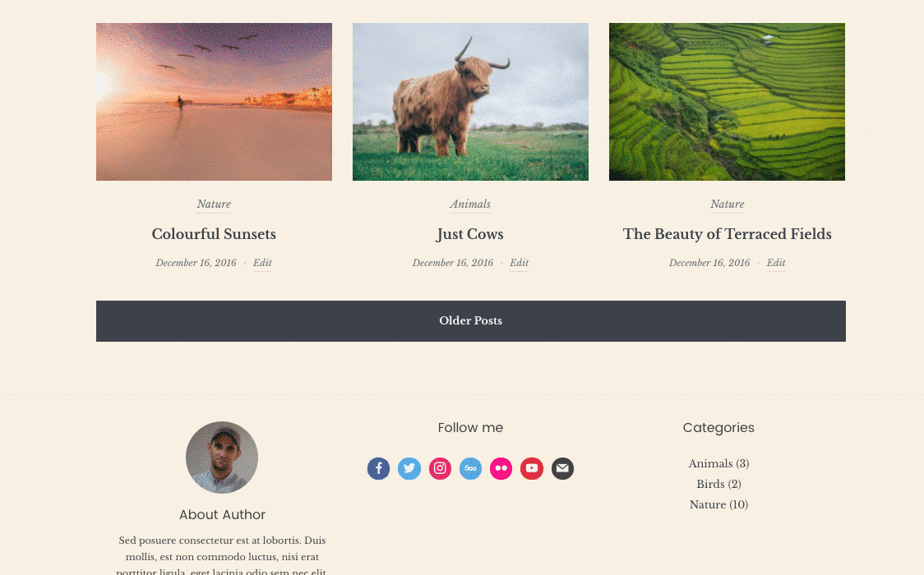Select the Animals category tag above Just Cows
924x575 pixels.
pos(470,205)
